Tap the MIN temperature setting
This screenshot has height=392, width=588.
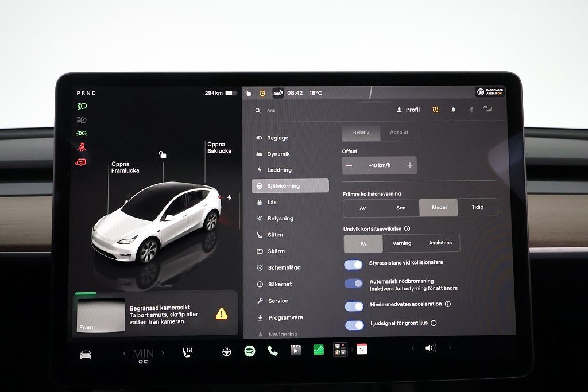(x=144, y=354)
